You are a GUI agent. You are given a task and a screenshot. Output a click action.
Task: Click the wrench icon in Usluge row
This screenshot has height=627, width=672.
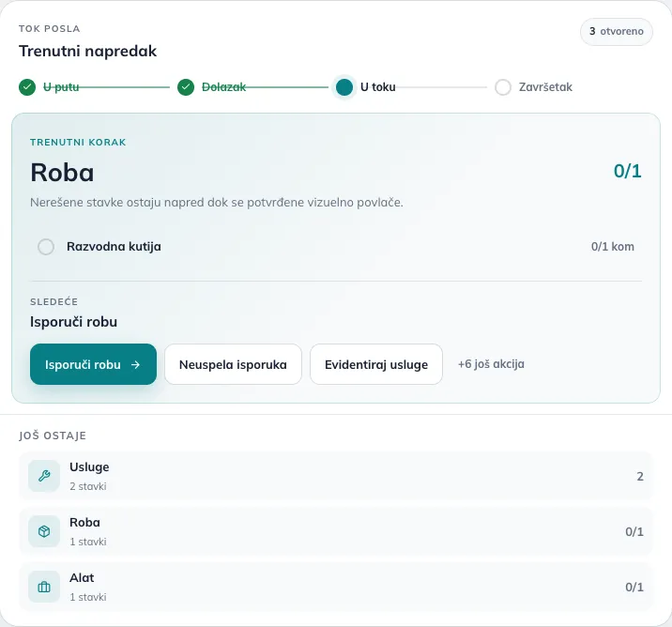coord(44,476)
